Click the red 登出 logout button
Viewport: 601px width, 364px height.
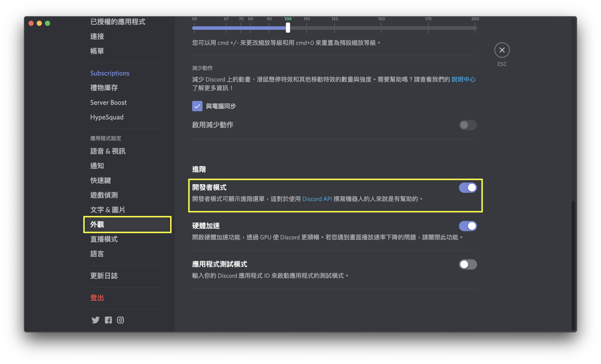click(x=97, y=298)
